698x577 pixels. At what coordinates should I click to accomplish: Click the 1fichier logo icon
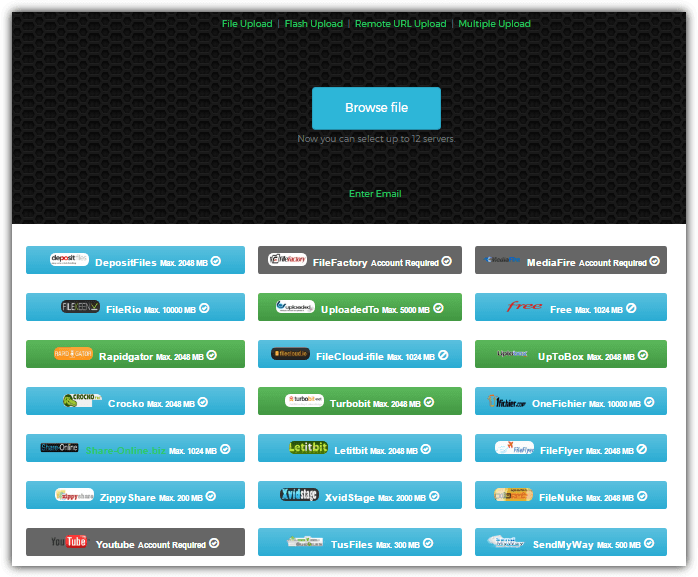tap(507, 401)
